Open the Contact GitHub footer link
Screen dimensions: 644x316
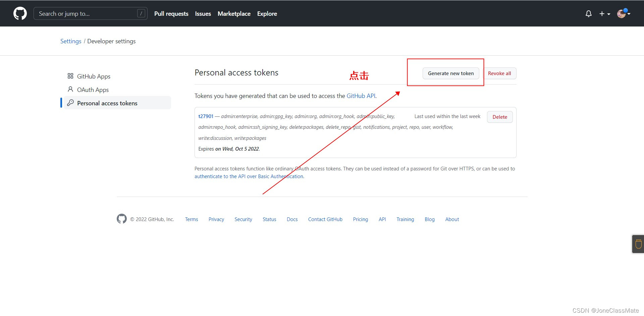(x=325, y=219)
